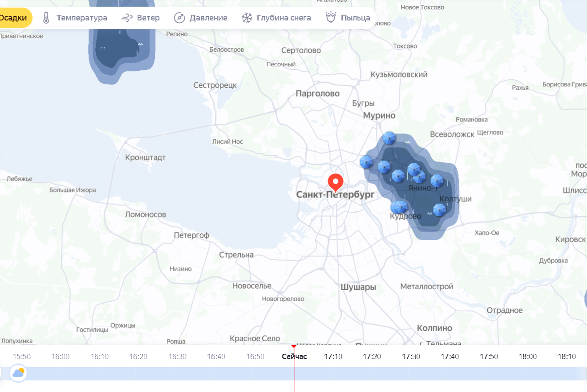The height and width of the screenshot is (392, 587).
Task: Click the Сейчас label on the timeline
Action: pos(294,356)
